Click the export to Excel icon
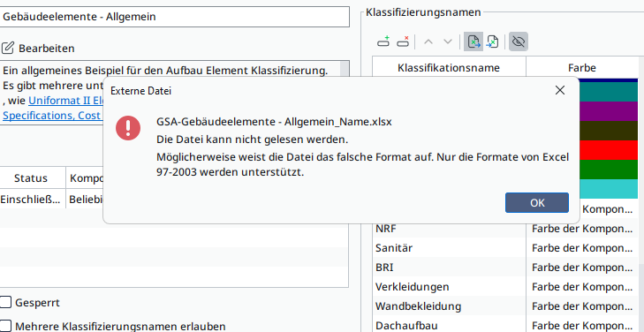Image resolution: width=644 pixels, height=332 pixels. 474,41
